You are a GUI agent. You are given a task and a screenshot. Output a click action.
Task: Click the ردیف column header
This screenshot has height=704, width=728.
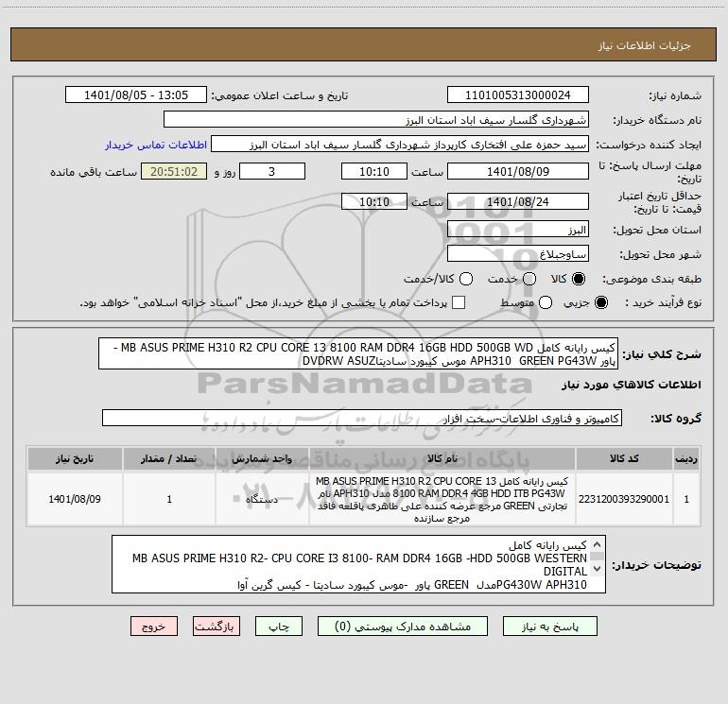point(686,458)
